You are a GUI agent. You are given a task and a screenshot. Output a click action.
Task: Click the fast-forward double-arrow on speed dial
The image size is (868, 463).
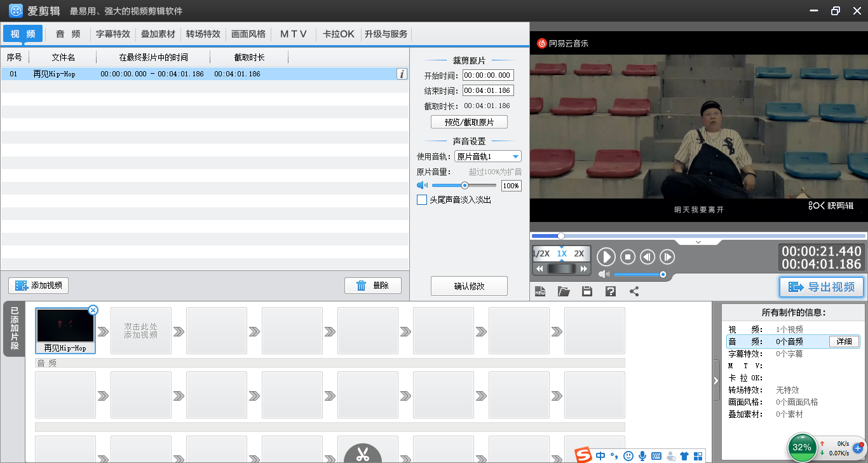click(x=583, y=269)
